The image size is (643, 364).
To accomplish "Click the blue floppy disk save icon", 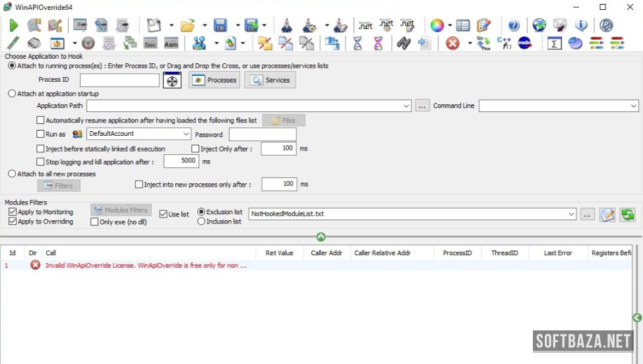I will tap(220, 26).
